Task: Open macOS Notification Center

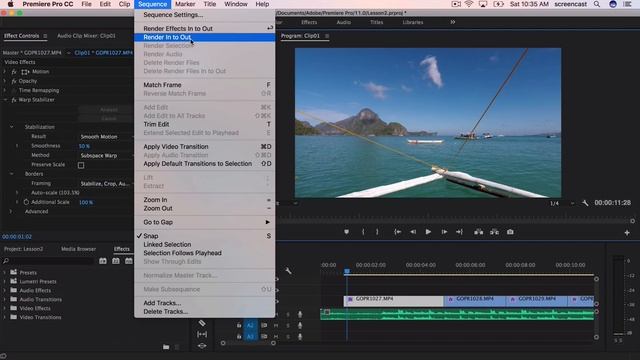Action: pos(627,4)
